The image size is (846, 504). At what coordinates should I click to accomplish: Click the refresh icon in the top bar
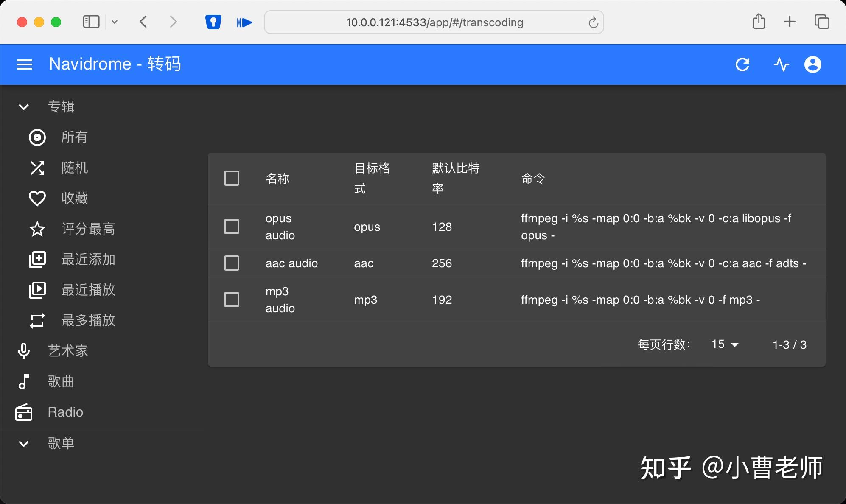(x=742, y=64)
